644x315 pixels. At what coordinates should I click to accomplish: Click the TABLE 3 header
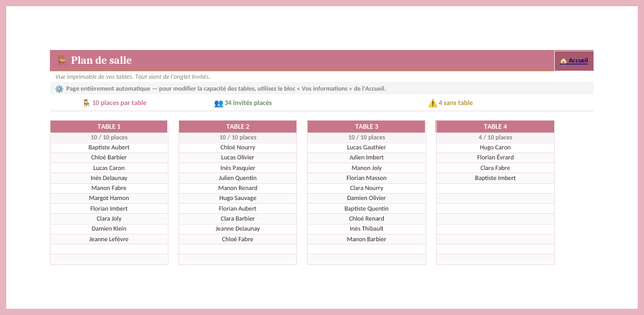coord(366,127)
